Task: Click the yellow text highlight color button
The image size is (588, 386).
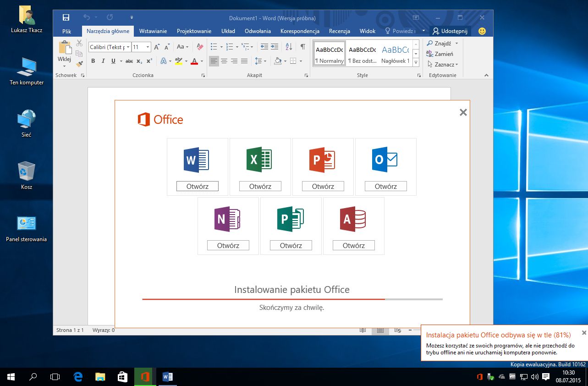Action: click(x=179, y=61)
